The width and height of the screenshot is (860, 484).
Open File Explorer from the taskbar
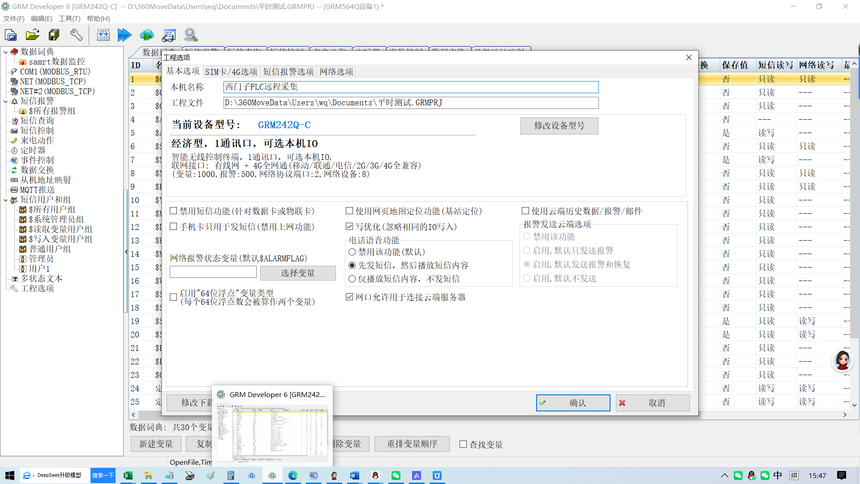pos(148,476)
